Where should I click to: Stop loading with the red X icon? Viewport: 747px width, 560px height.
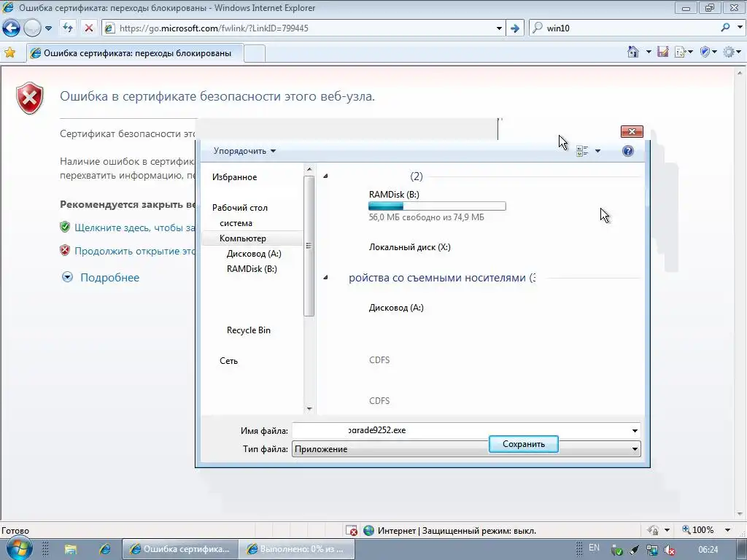coord(88,28)
